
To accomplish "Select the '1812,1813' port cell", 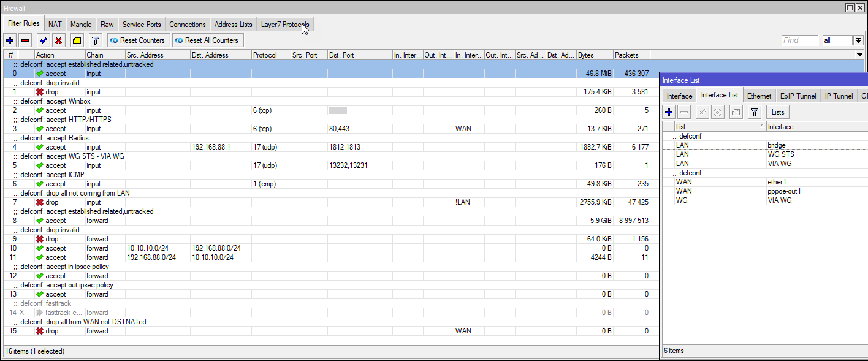I will click(x=360, y=147).
